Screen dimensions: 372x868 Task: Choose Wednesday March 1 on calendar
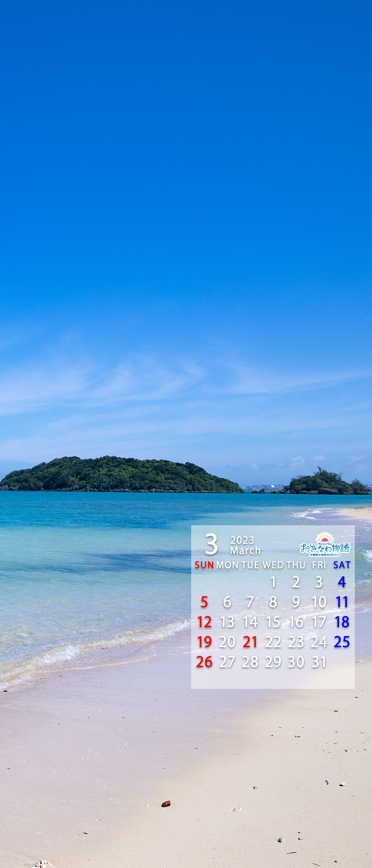pos(273,582)
